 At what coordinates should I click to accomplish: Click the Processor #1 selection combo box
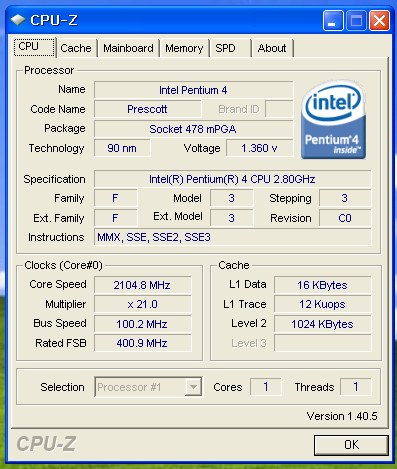click(148, 387)
